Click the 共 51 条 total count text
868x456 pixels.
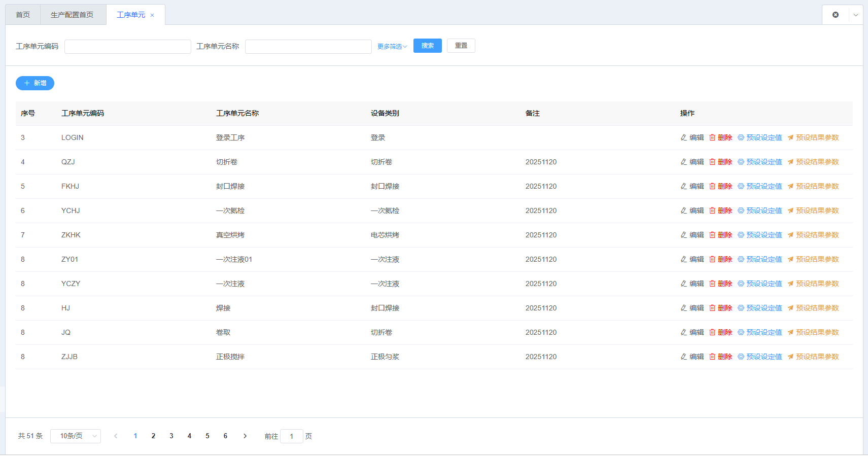coord(30,436)
